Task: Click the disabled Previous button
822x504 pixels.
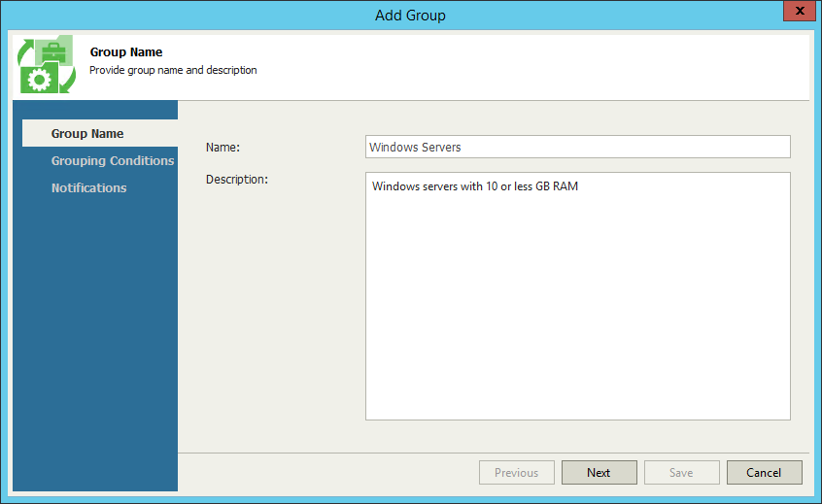Action: [x=516, y=473]
